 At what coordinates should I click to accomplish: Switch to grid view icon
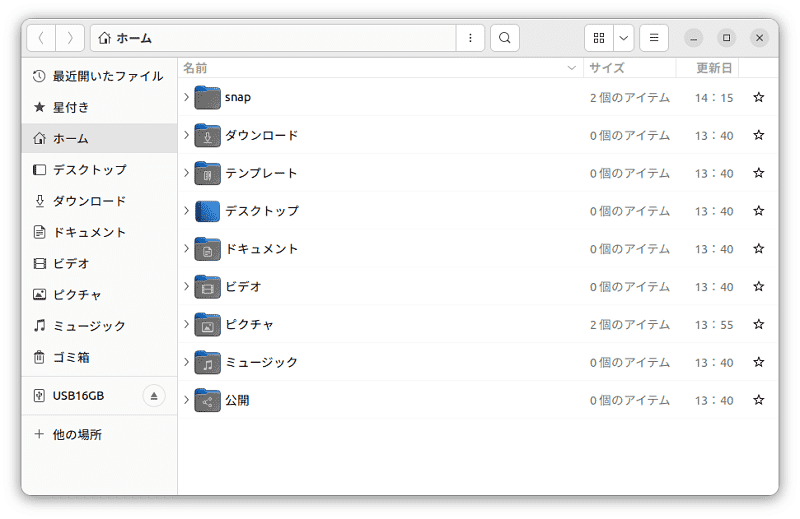(x=599, y=38)
